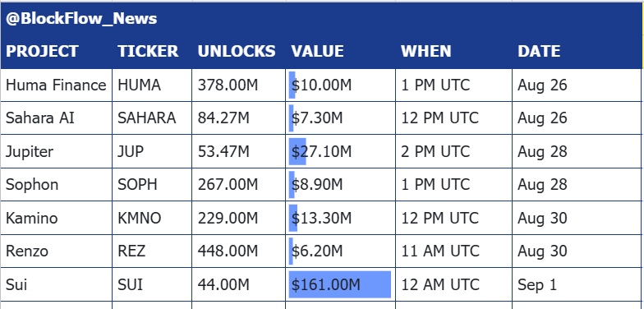Screen dimensions: 644x309
Task: Click the Sui $161.00M data bar
Action: [340, 284]
